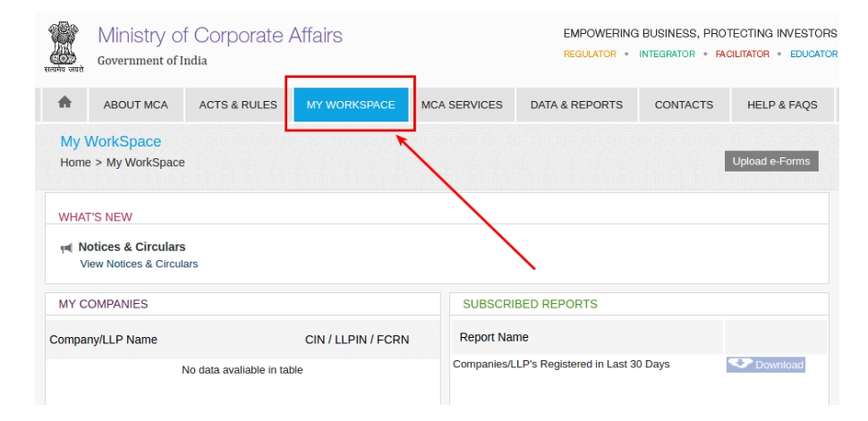Click the No data available in table message

point(243,370)
